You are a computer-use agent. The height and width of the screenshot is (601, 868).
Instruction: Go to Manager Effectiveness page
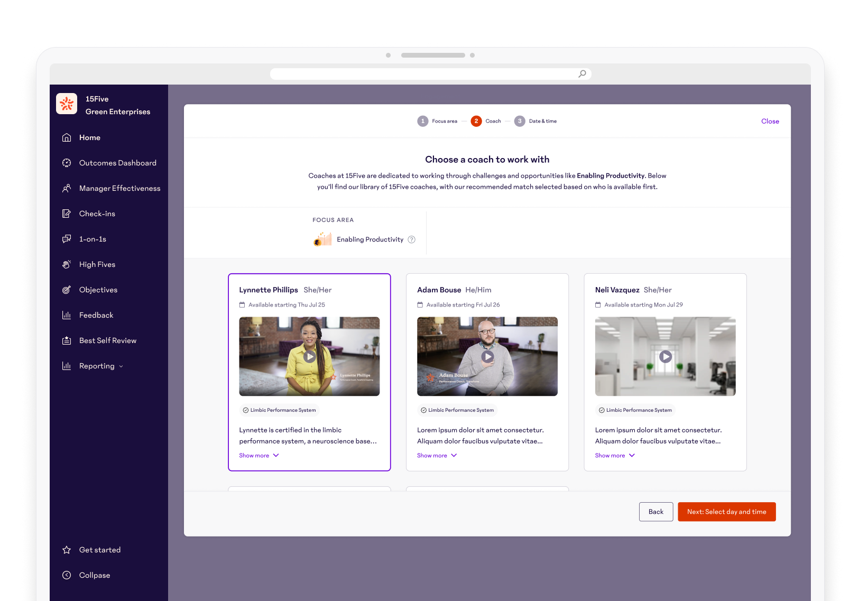coord(120,188)
